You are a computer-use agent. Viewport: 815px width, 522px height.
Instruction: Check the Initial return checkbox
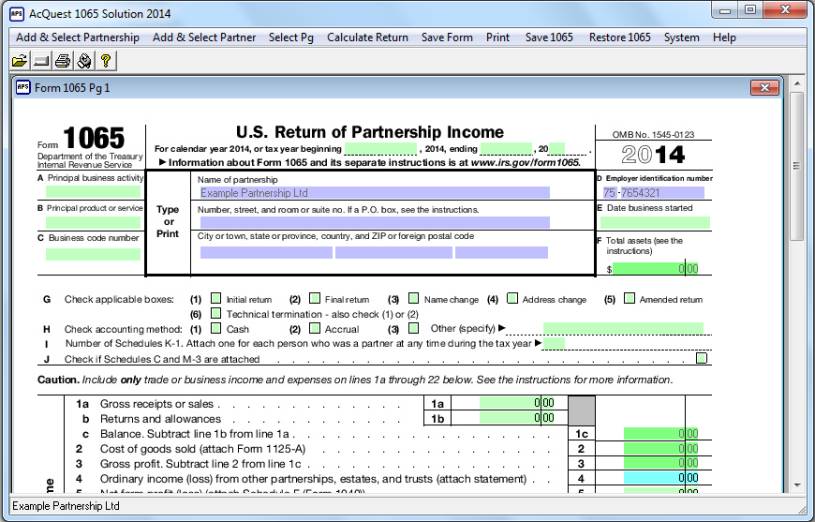215,298
